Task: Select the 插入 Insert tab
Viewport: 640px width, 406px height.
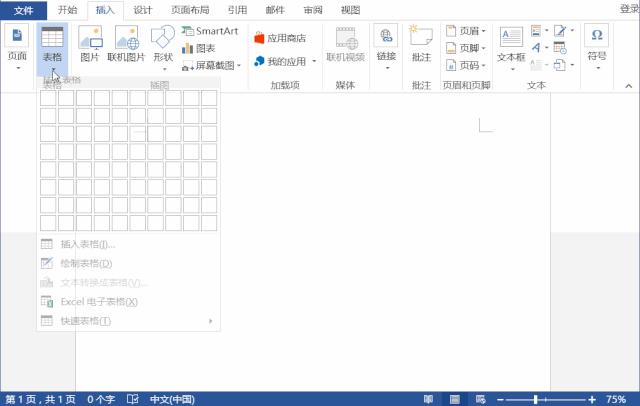Action: tap(105, 10)
